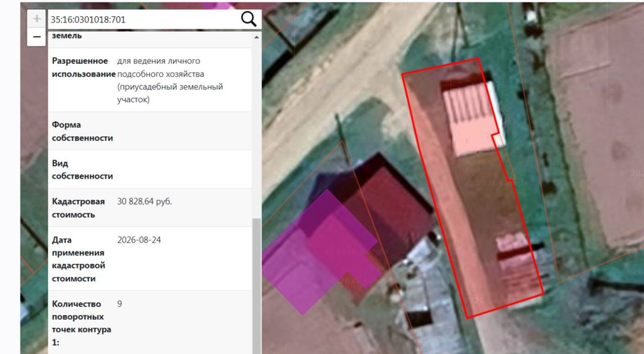The height and width of the screenshot is (354, 644).
Task: Click the Количество поворотных точек value 9
Action: pos(119,304)
